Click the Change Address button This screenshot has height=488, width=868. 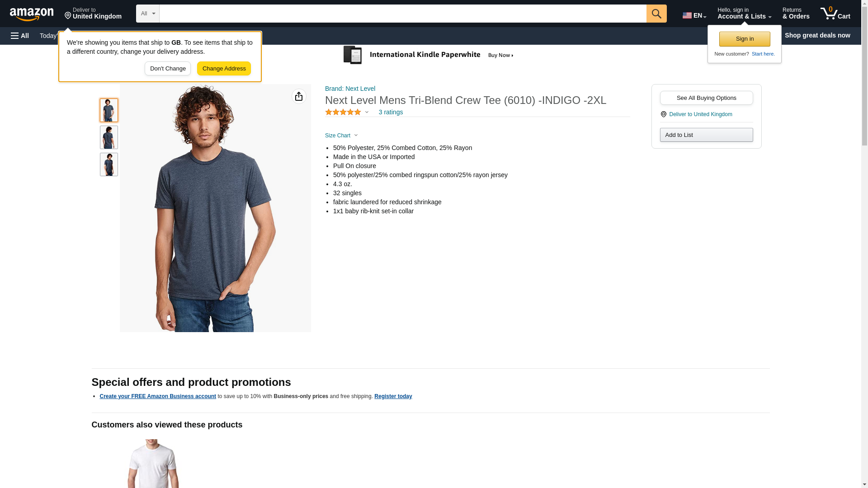[x=224, y=69]
